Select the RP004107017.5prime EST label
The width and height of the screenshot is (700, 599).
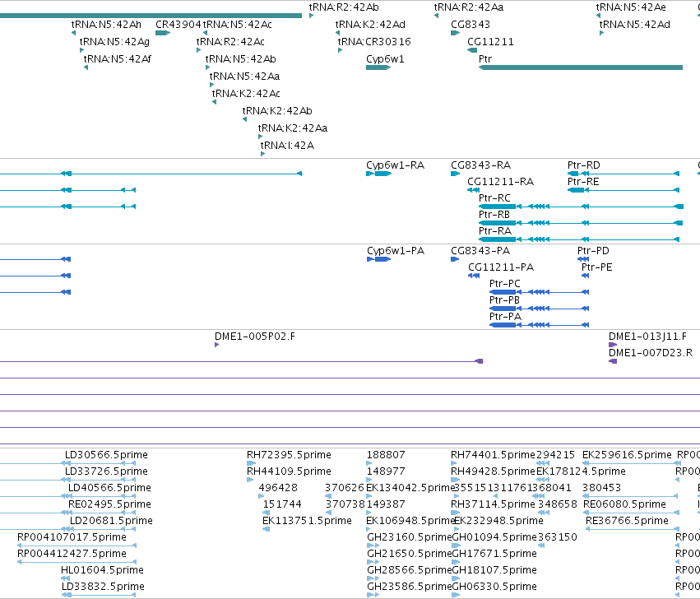72,537
